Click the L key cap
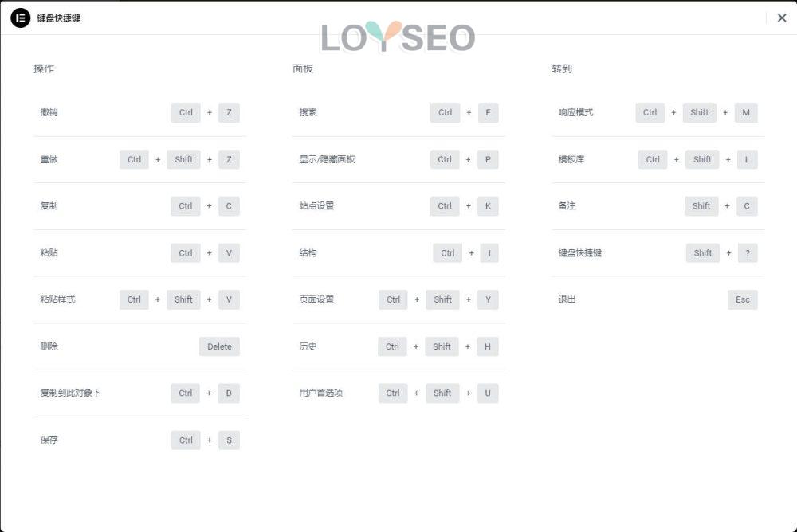 coord(748,159)
